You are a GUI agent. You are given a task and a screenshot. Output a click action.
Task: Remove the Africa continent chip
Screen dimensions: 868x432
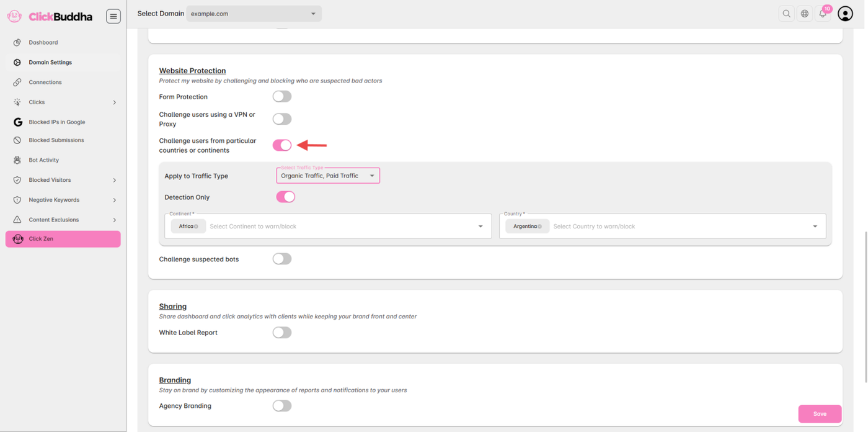pyautogui.click(x=197, y=227)
